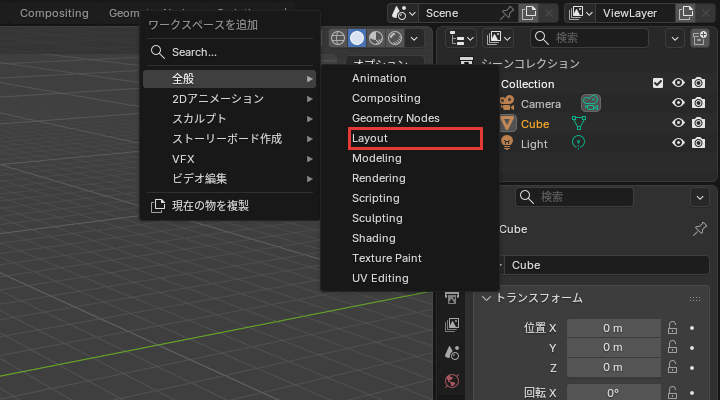The image size is (720, 400).
Task: Open スカルプト submenu
Action: pos(230,119)
